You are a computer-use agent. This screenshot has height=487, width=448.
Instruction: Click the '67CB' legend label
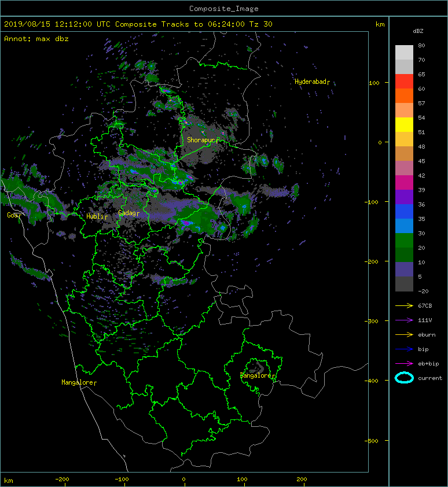(425, 306)
